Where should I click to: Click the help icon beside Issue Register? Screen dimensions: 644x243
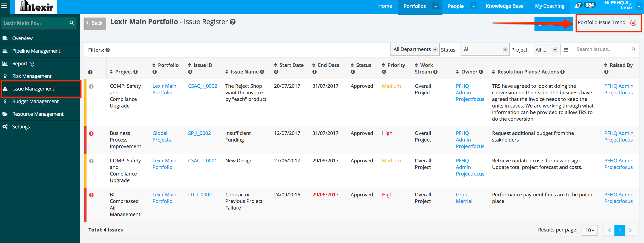coord(232,22)
